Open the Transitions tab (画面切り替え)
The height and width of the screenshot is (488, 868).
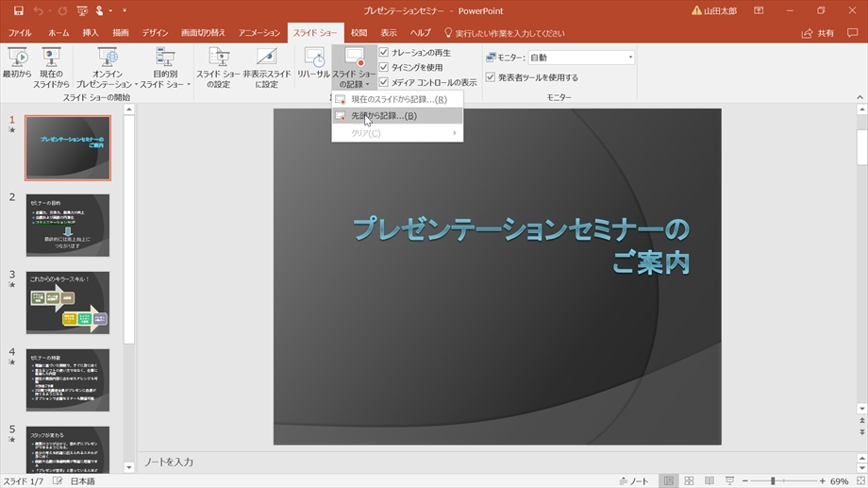coord(203,33)
